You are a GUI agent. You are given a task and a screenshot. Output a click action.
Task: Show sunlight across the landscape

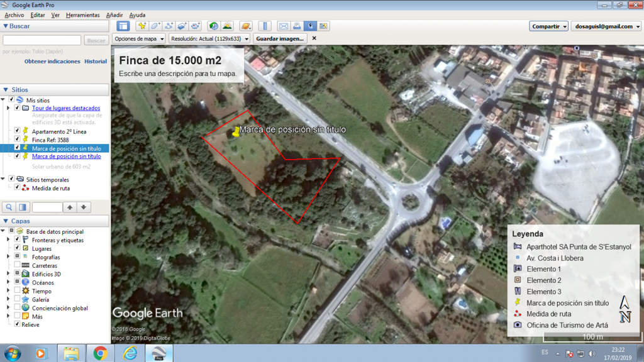point(227,26)
